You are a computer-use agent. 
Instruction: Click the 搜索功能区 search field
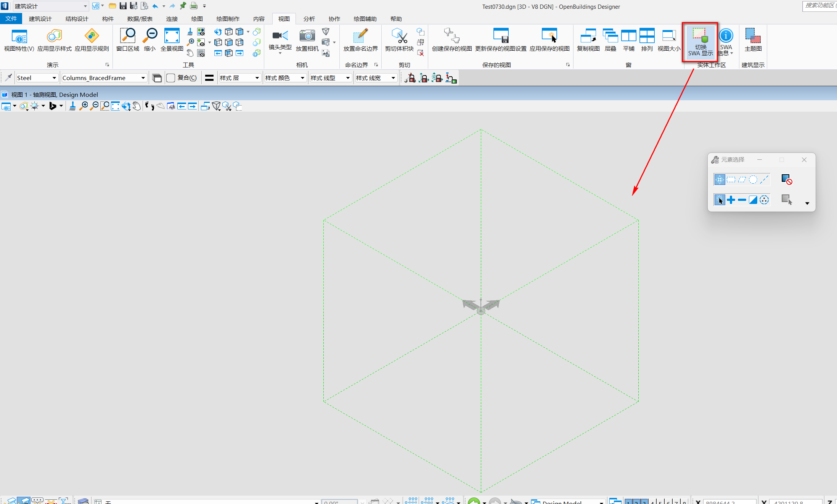coord(820,5)
